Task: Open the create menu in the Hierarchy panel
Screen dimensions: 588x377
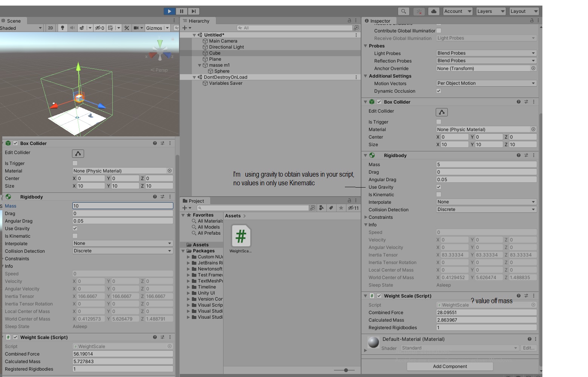Action: click(x=184, y=27)
